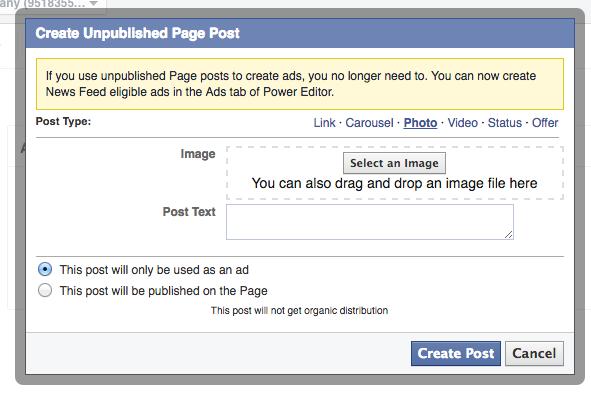This screenshot has height=395, width=591.
Task: Select the Offer post type
Action: tap(545, 123)
